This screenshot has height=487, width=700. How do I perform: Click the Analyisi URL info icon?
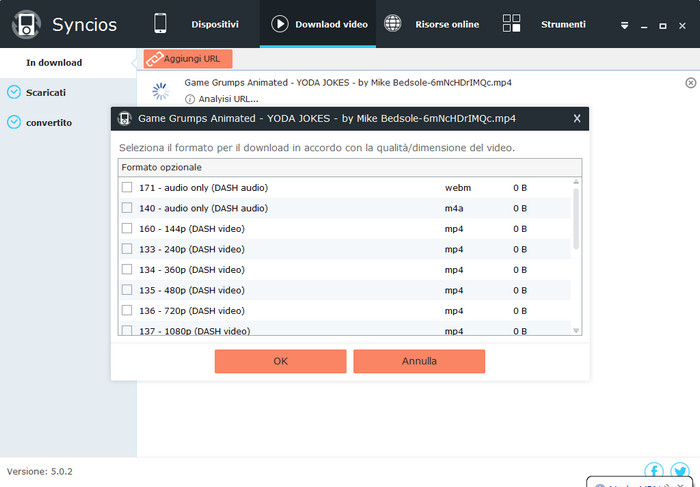coord(190,99)
